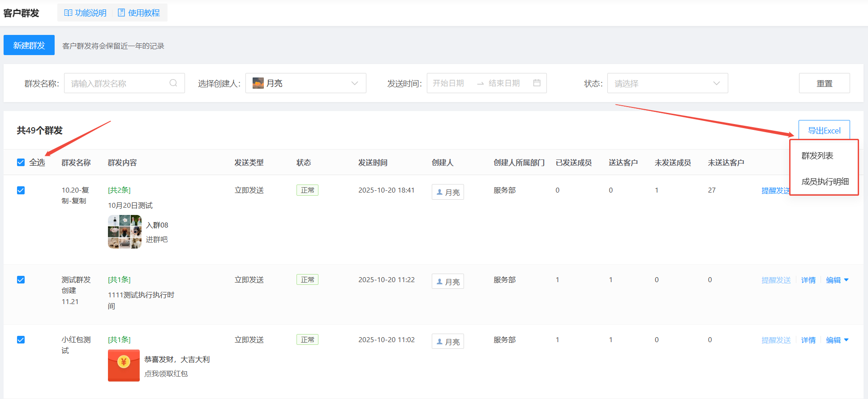This screenshot has width=868, height=399.
Task: Click the 入群08 group avatar image
Action: point(125,232)
